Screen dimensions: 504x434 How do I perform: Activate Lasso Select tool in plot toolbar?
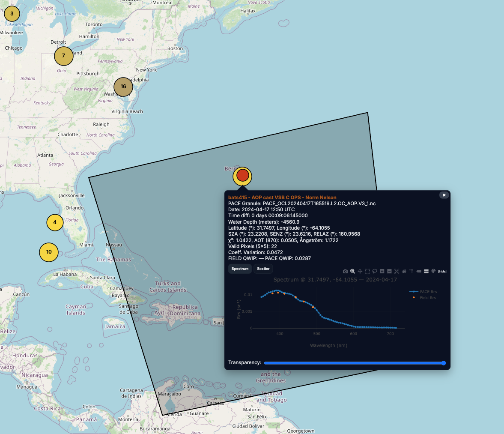click(375, 271)
